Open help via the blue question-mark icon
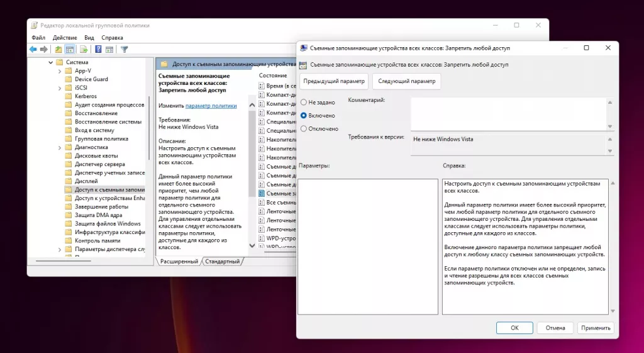This screenshot has width=644, height=353. [98, 49]
